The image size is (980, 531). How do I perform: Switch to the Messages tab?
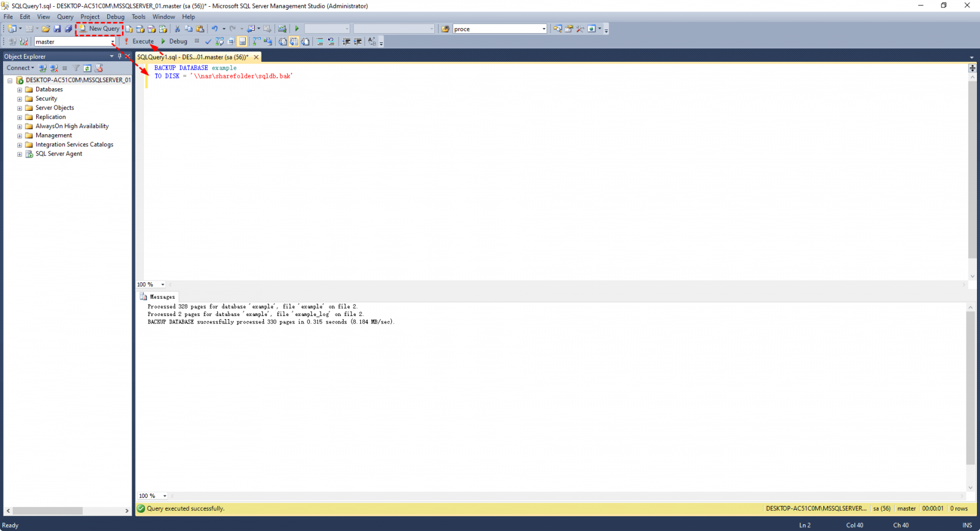[157, 296]
